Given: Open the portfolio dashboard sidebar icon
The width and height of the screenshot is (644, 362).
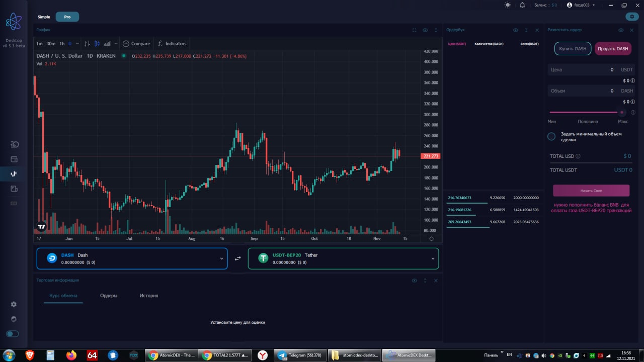Looking at the screenshot, I should tap(14, 145).
